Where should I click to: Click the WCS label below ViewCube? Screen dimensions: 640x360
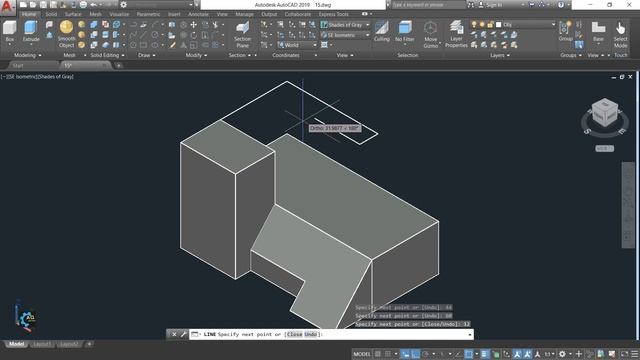point(604,149)
